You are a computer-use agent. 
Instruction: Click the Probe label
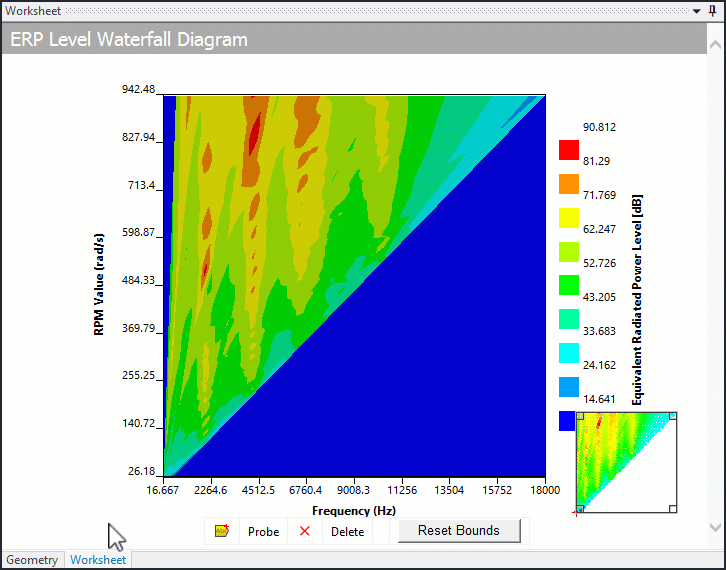[263, 532]
